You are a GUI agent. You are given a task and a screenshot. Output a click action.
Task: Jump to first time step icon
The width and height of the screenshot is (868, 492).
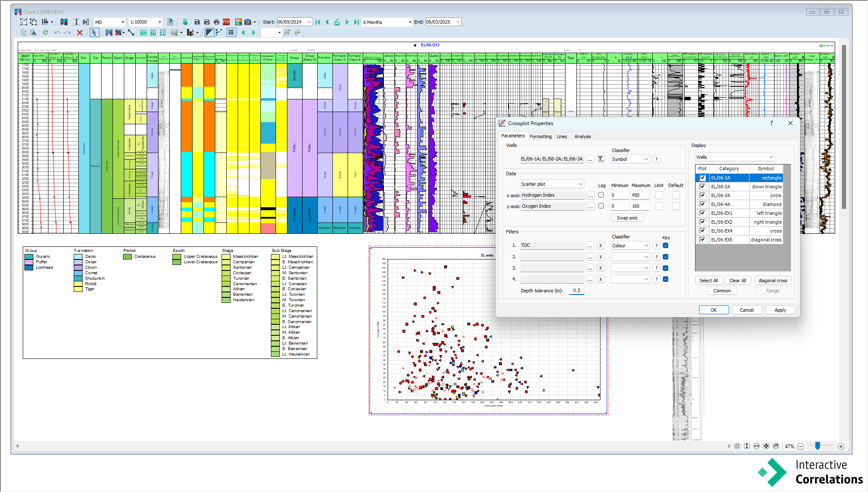[x=318, y=22]
